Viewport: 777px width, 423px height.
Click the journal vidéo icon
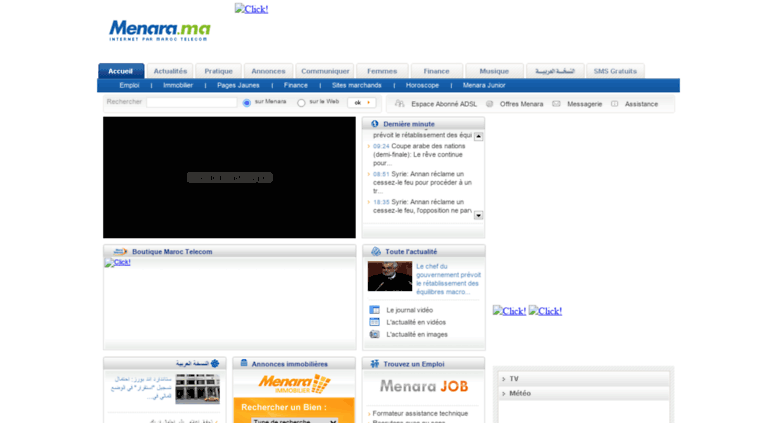click(375, 310)
